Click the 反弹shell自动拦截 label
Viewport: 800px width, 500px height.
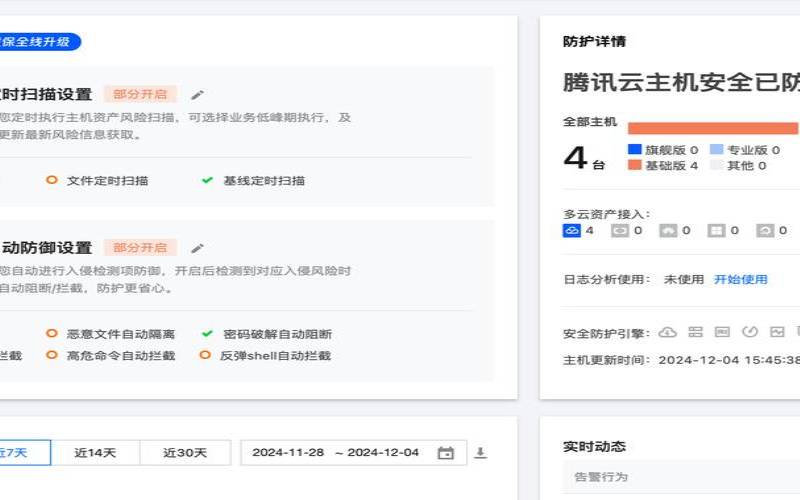pos(276,356)
